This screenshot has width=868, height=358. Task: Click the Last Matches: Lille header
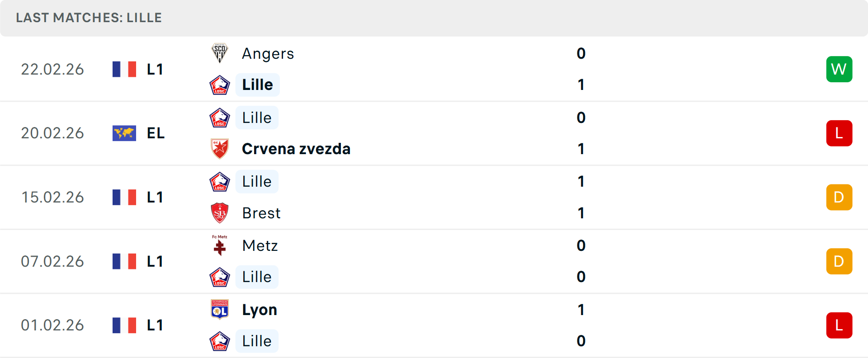pos(89,18)
